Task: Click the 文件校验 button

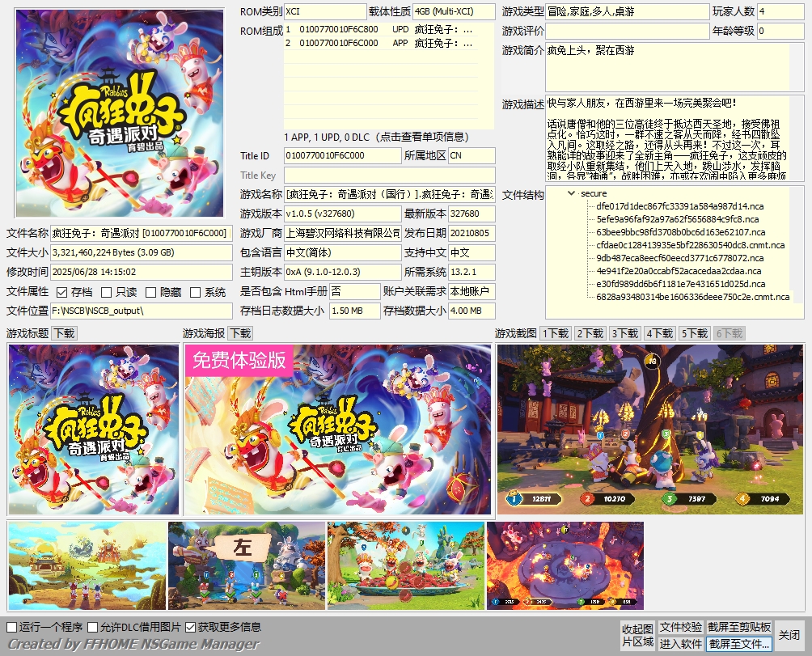Action: click(x=680, y=627)
